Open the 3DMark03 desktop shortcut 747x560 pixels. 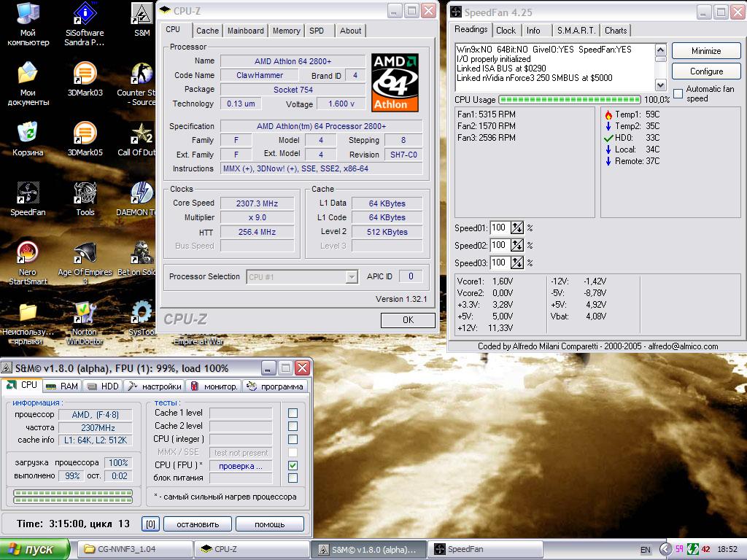85,79
